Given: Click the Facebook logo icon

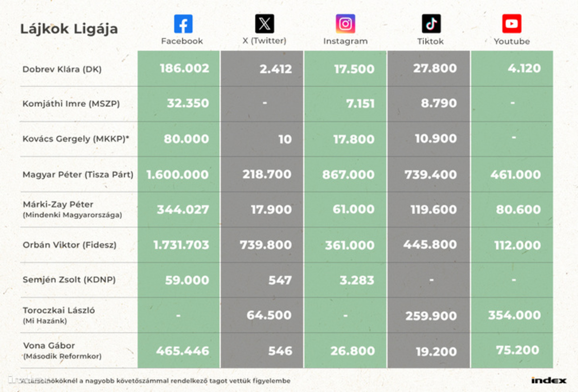Looking at the screenshot, I should point(183,24).
